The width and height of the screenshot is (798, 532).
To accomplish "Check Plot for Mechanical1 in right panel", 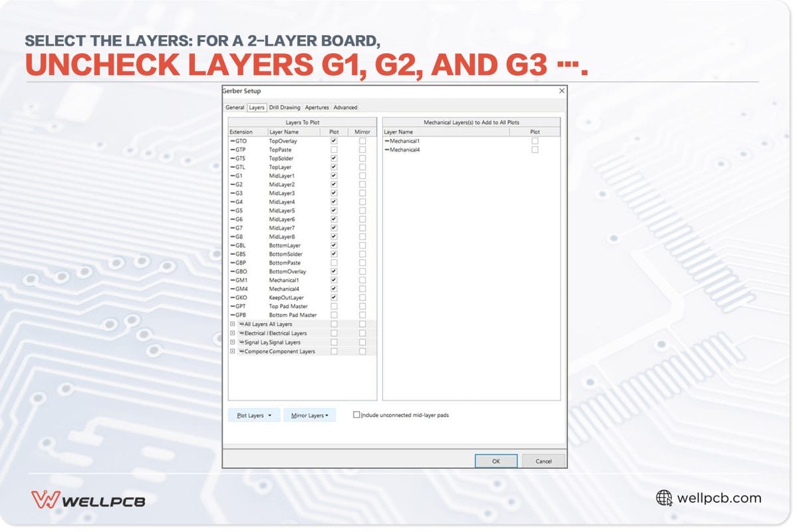I will 535,141.
